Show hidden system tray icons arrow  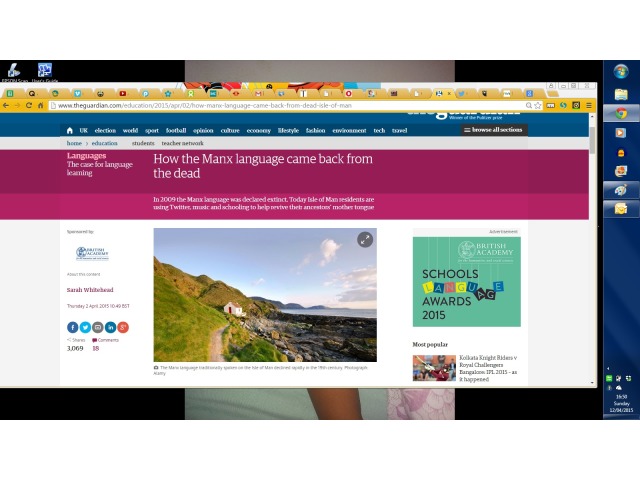tap(608, 369)
